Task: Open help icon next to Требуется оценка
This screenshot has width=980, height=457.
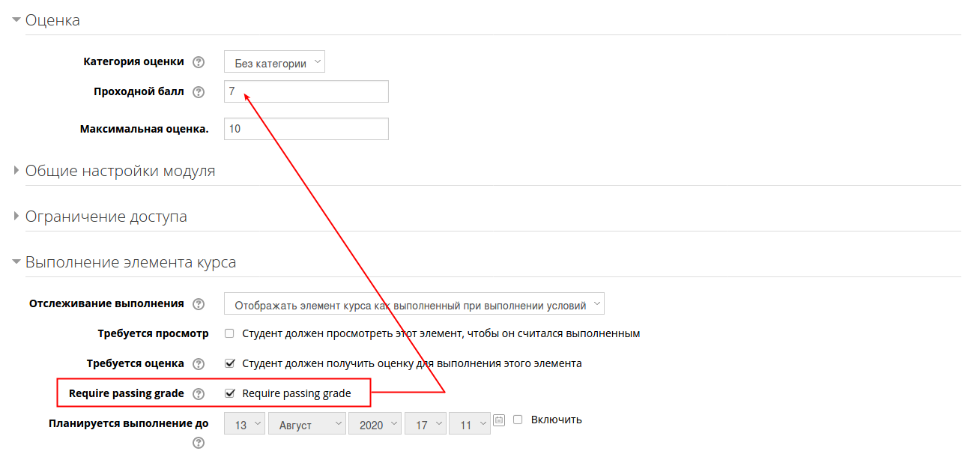Action: (x=199, y=364)
